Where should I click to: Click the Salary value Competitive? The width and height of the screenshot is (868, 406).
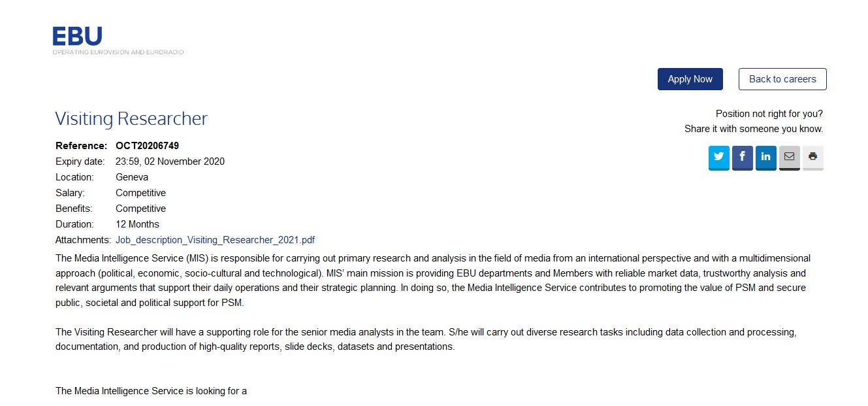[x=140, y=193]
